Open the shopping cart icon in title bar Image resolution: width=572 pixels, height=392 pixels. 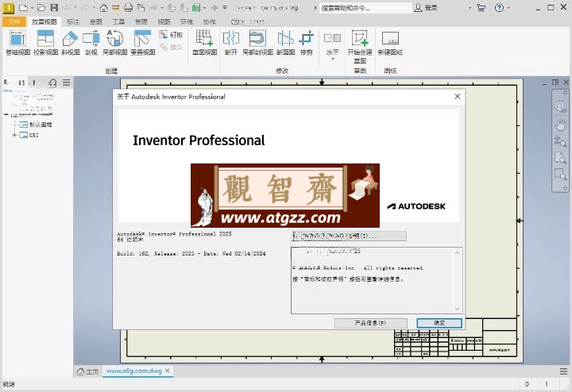tap(481, 7)
